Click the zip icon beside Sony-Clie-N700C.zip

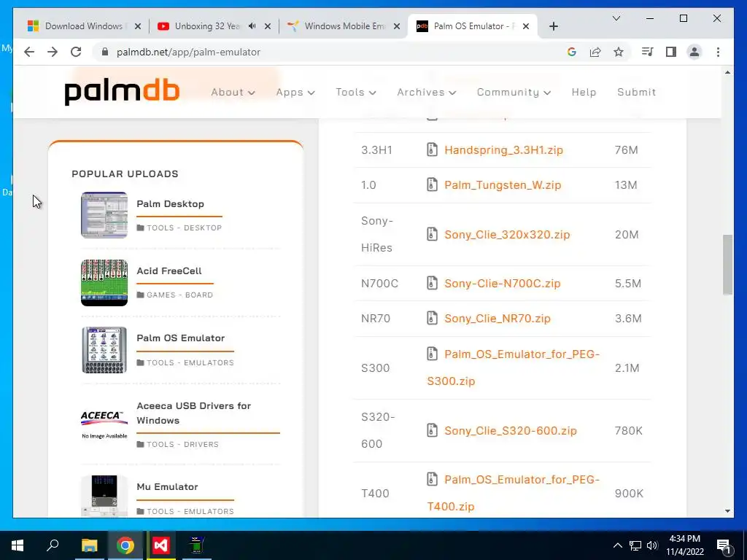[x=432, y=283]
